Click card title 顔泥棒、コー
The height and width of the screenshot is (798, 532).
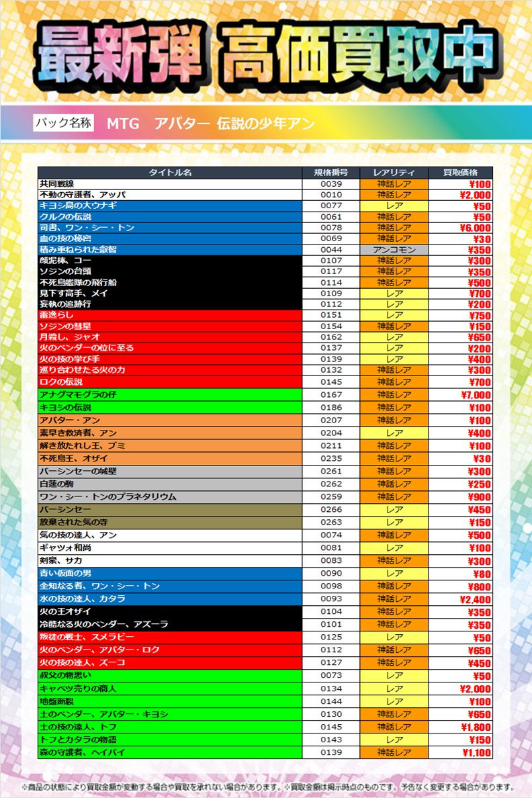click(66, 260)
